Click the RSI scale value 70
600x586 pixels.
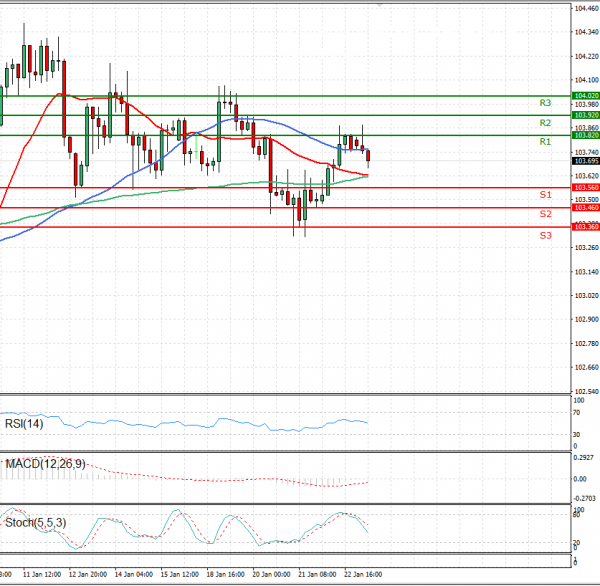pyautogui.click(x=577, y=413)
